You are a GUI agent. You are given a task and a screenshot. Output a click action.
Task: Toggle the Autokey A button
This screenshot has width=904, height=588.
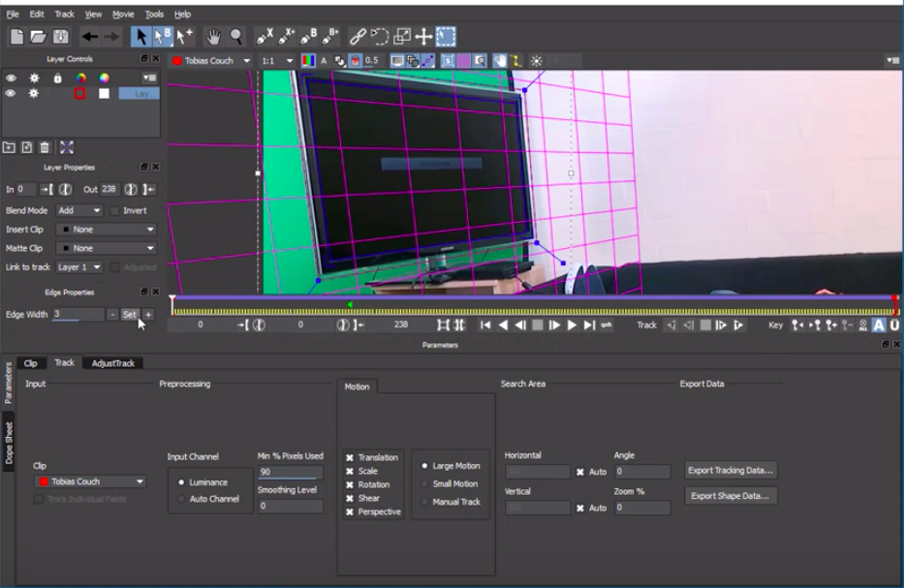(x=879, y=325)
